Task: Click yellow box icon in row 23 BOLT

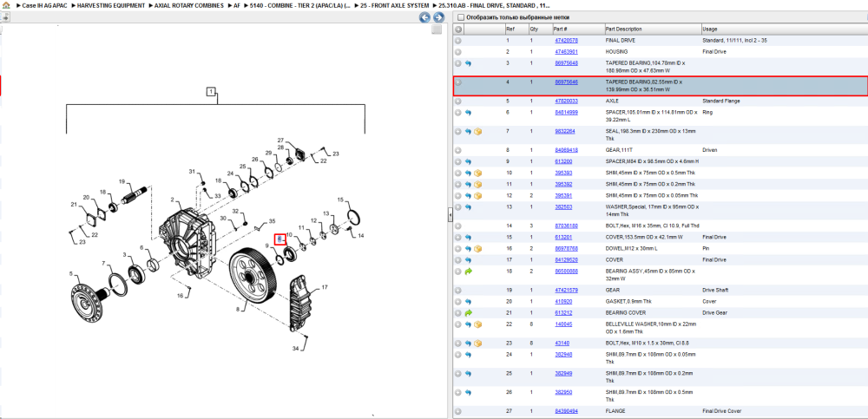Action: 477,344
